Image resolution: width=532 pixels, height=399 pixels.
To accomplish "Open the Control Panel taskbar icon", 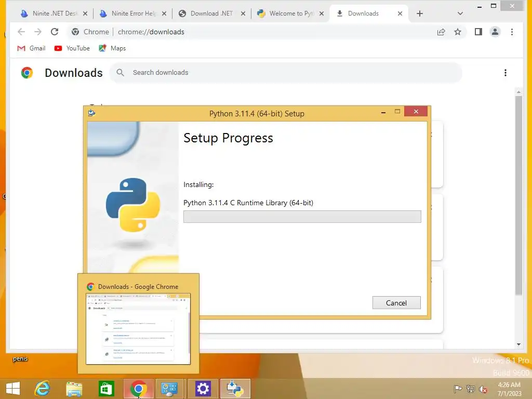I will click(169, 389).
